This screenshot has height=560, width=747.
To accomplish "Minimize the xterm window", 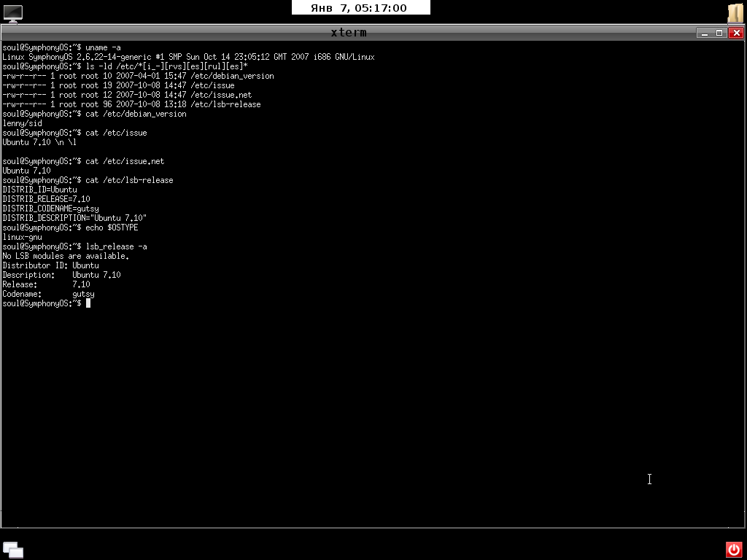I will [x=704, y=33].
